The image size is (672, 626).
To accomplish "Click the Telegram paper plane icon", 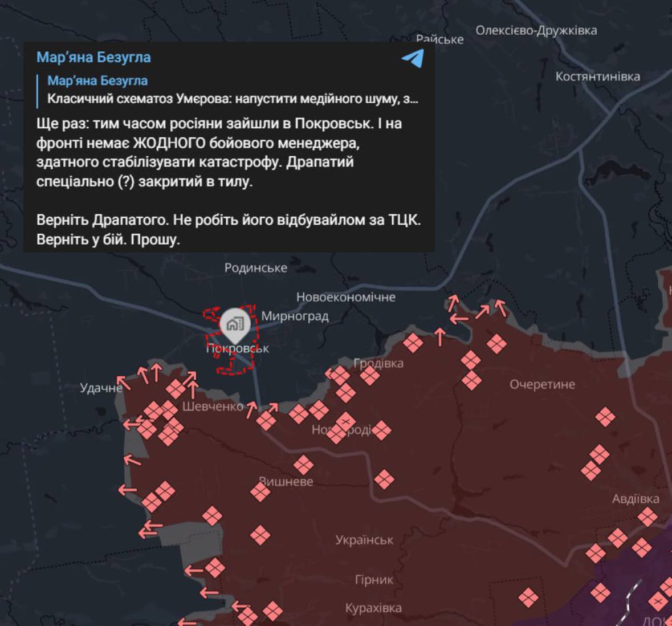I will pyautogui.click(x=413, y=58).
